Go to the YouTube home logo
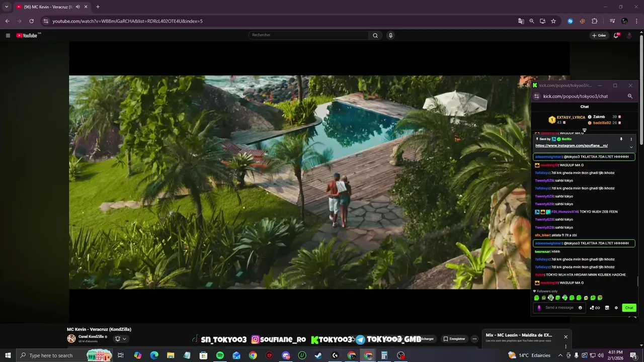The width and height of the screenshot is (644, 362). pyautogui.click(x=27, y=35)
